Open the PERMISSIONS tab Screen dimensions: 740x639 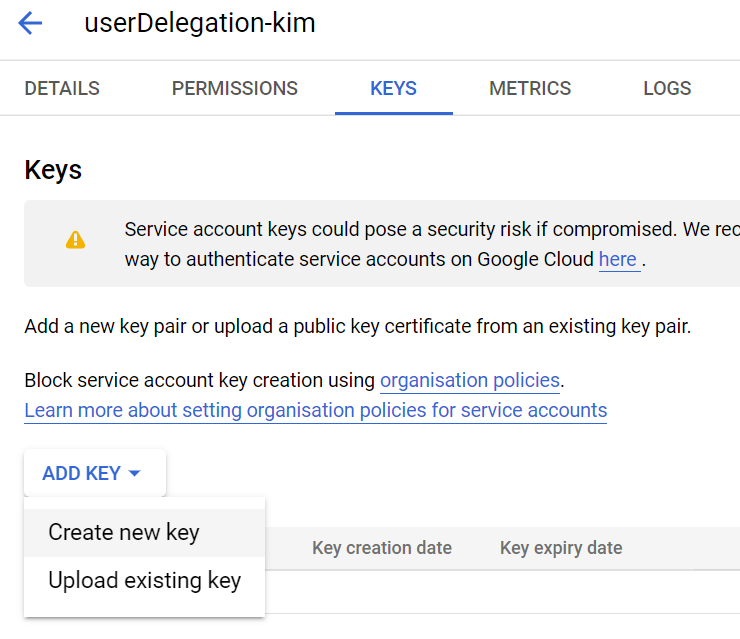tap(235, 88)
